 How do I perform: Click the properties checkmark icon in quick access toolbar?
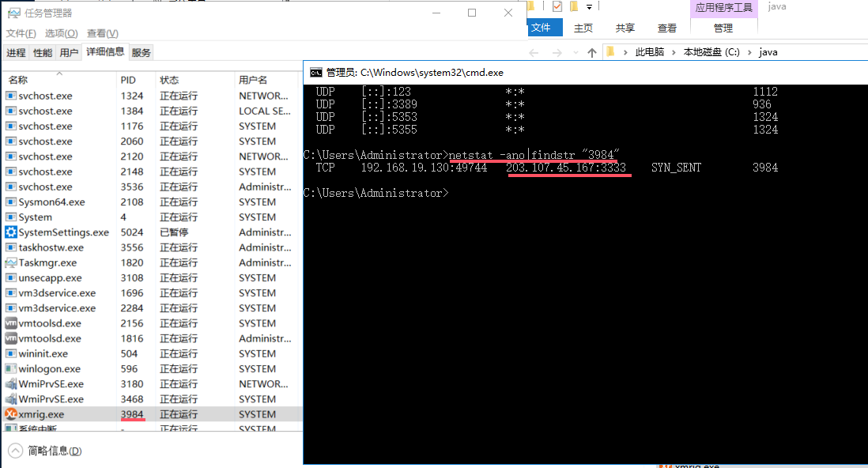pyautogui.click(x=557, y=7)
